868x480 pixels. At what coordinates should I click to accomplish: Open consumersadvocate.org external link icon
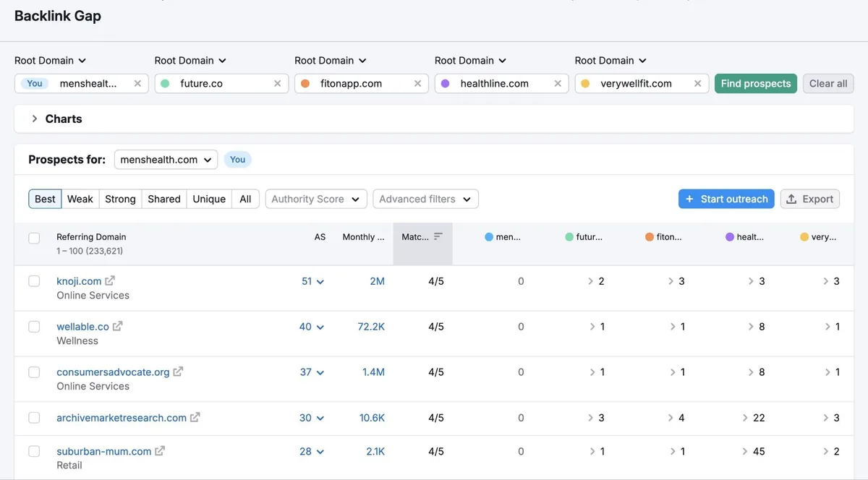pyautogui.click(x=178, y=372)
